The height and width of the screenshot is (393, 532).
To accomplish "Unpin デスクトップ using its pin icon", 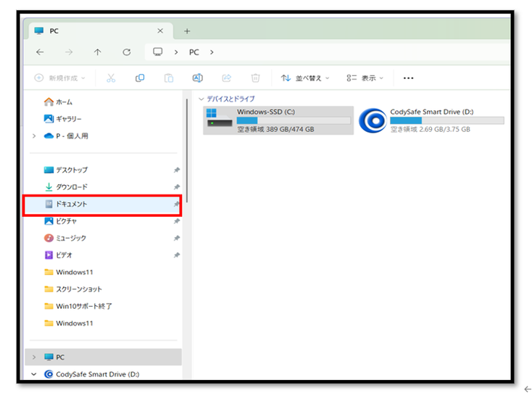I will click(x=176, y=170).
